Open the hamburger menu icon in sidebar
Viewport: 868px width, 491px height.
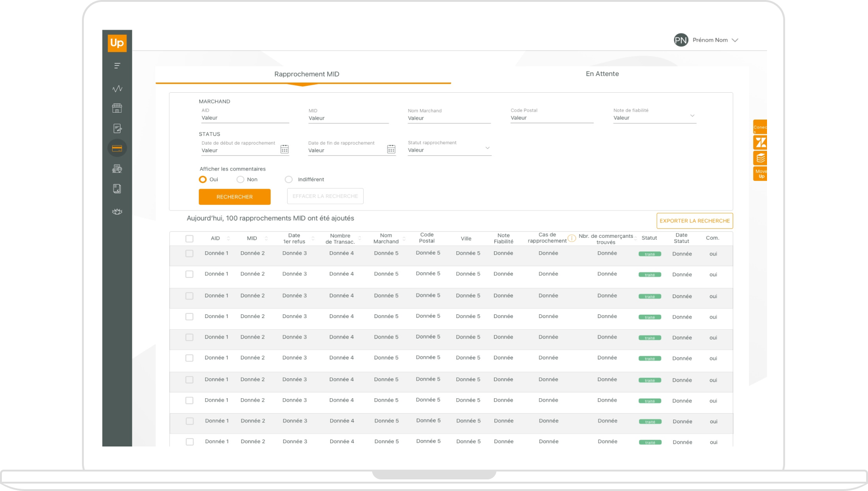117,66
